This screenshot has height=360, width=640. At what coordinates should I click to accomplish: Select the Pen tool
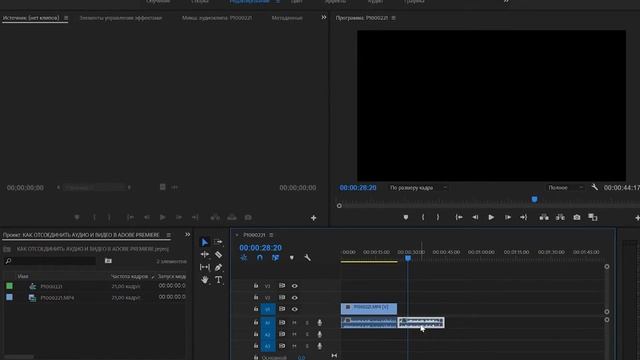pyautogui.click(x=218, y=267)
